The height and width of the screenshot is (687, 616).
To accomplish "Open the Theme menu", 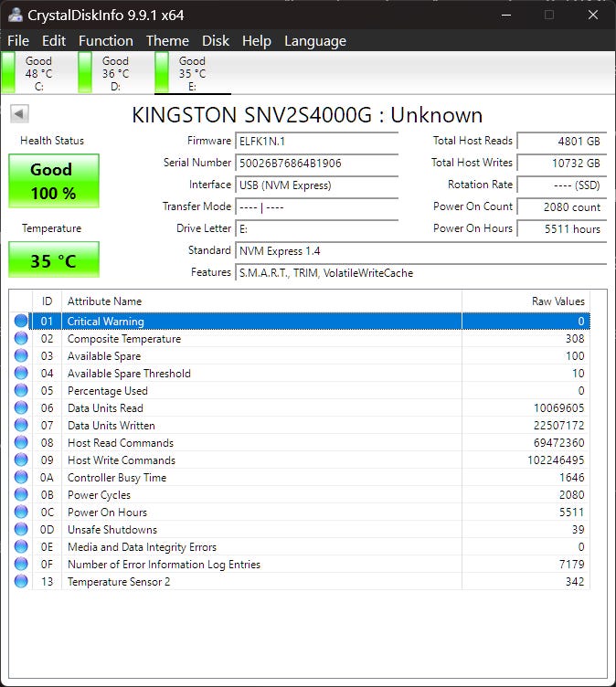I will pyautogui.click(x=167, y=41).
